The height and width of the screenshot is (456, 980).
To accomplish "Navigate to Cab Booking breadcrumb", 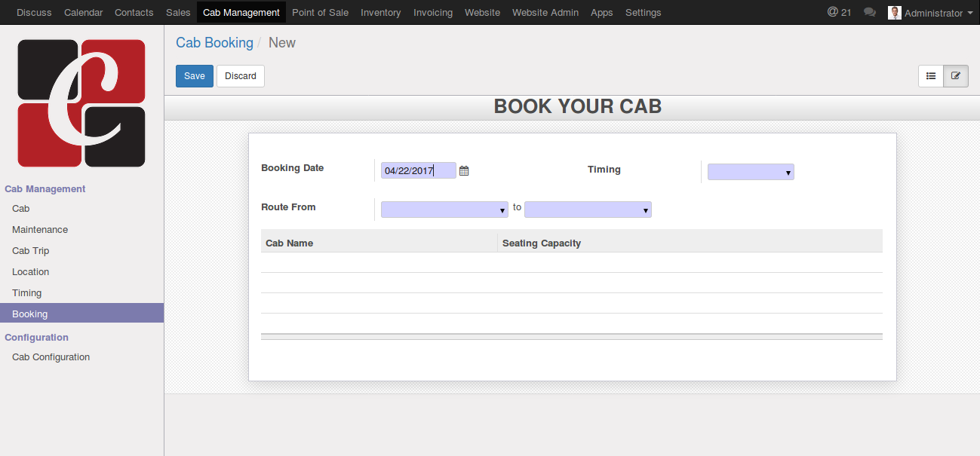I will (214, 43).
